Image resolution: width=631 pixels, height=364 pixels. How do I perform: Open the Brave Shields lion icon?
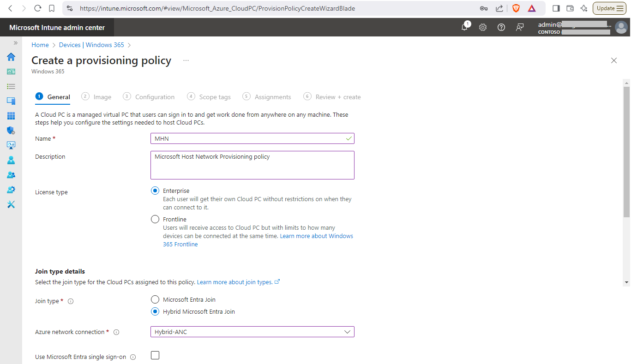point(516,8)
